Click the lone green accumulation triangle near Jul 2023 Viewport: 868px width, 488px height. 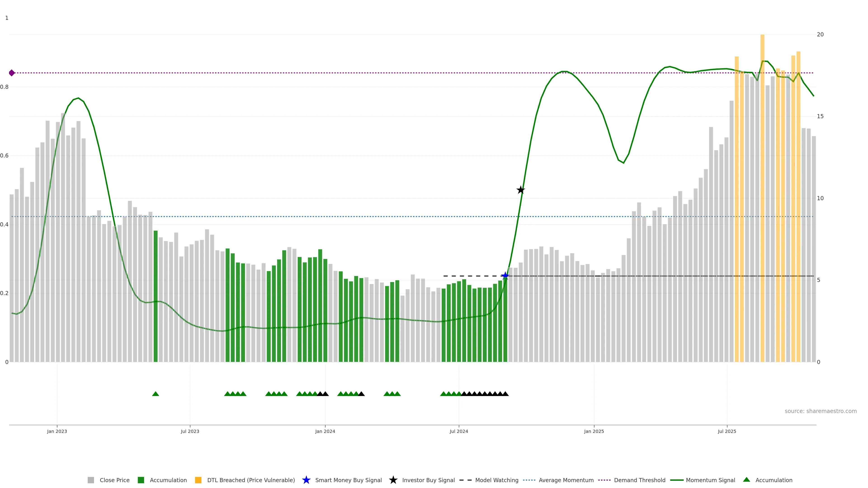click(155, 394)
